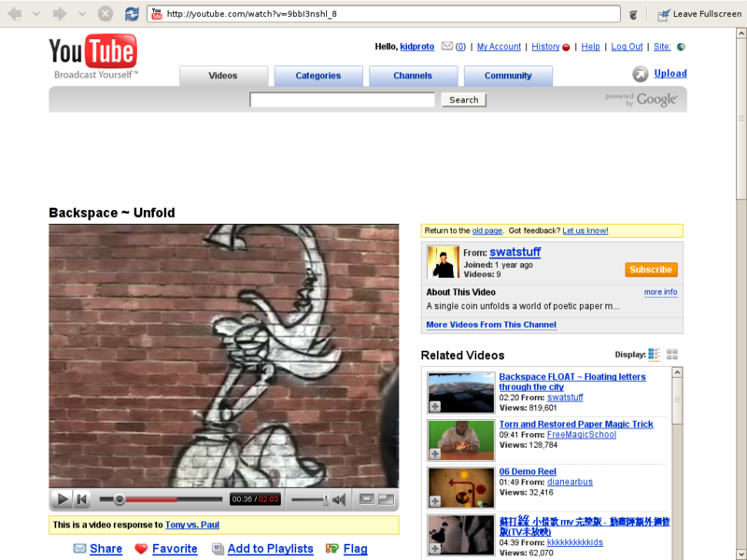The width and height of the screenshot is (747, 560).
Task: Open the swatstuff channel link
Action: pyautogui.click(x=515, y=252)
